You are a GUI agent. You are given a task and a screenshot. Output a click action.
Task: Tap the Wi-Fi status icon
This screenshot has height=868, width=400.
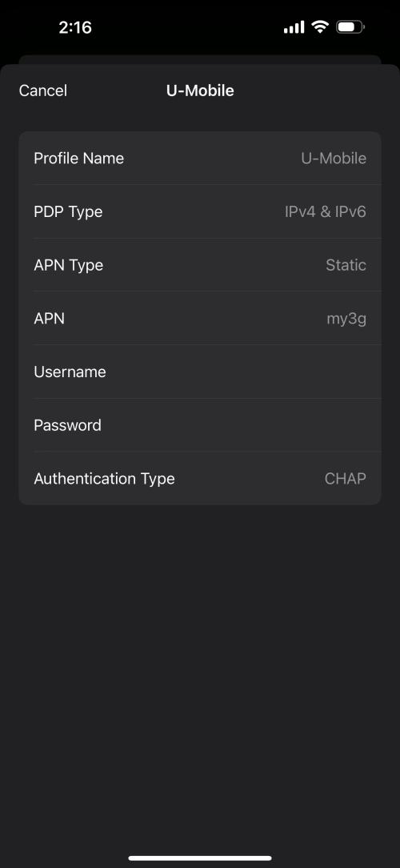pos(320,26)
